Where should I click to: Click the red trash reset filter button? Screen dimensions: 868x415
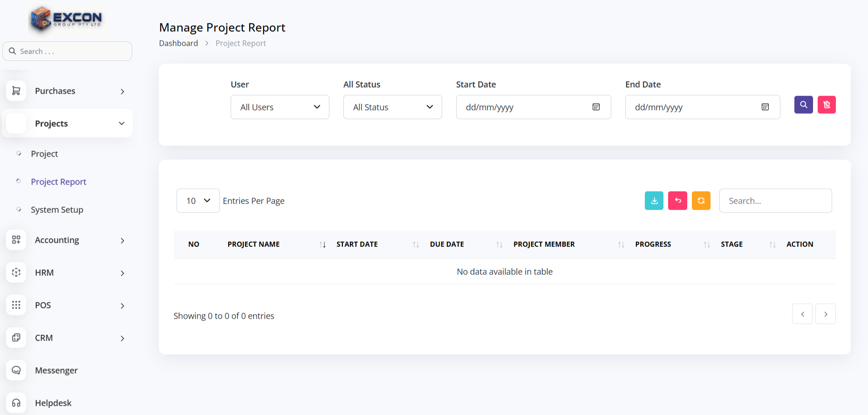(x=827, y=105)
